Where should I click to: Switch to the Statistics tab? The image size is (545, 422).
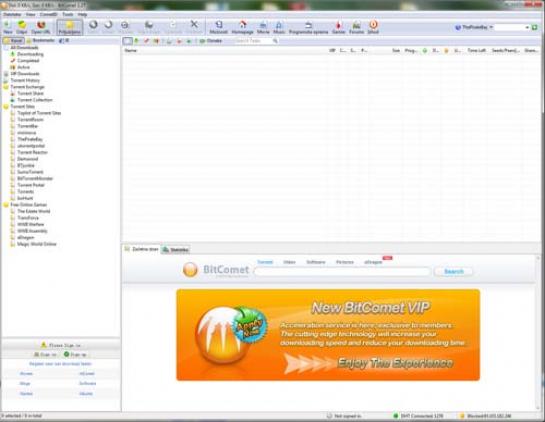tap(176, 250)
